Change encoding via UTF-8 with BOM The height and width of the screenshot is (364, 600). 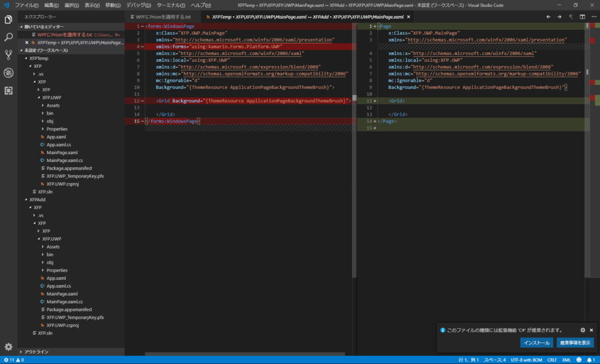click(526, 360)
